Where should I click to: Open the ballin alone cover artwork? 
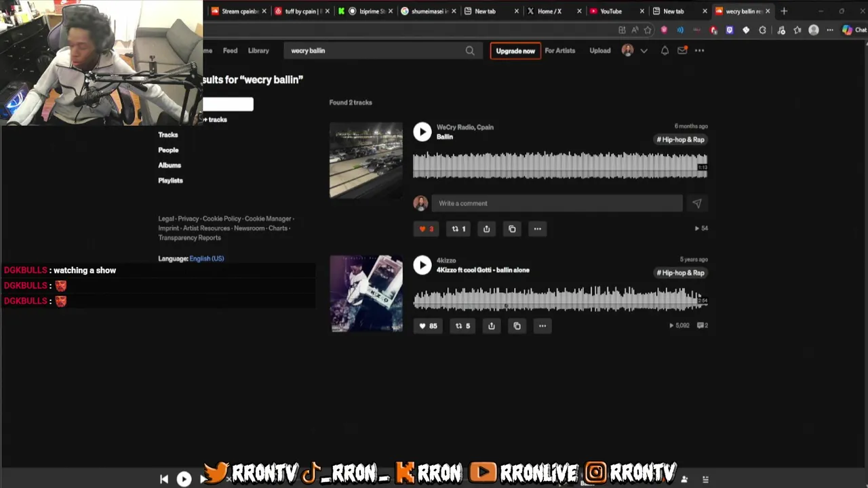pyautogui.click(x=366, y=293)
